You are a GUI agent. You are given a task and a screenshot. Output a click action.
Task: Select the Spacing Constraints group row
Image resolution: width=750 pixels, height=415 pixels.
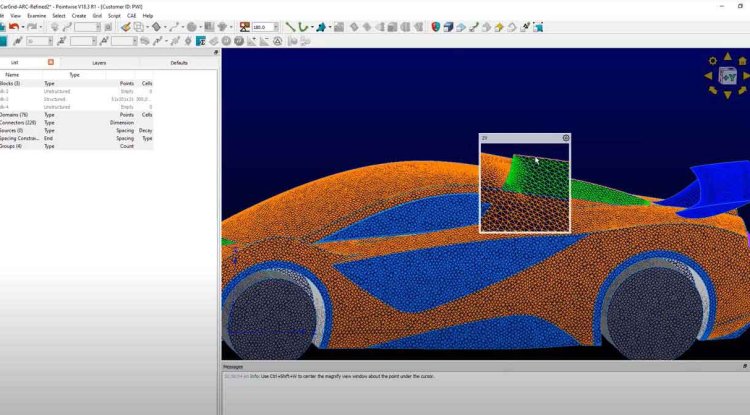pyautogui.click(x=77, y=138)
